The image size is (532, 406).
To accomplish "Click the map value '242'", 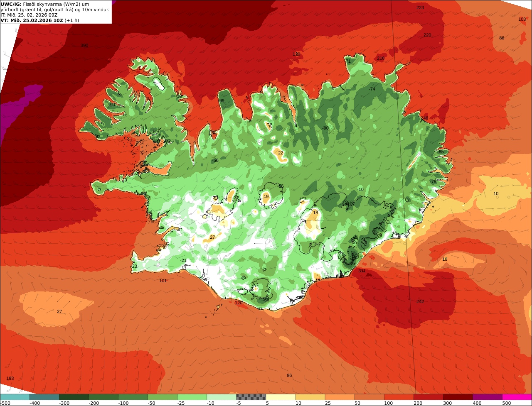I will click(420, 301).
